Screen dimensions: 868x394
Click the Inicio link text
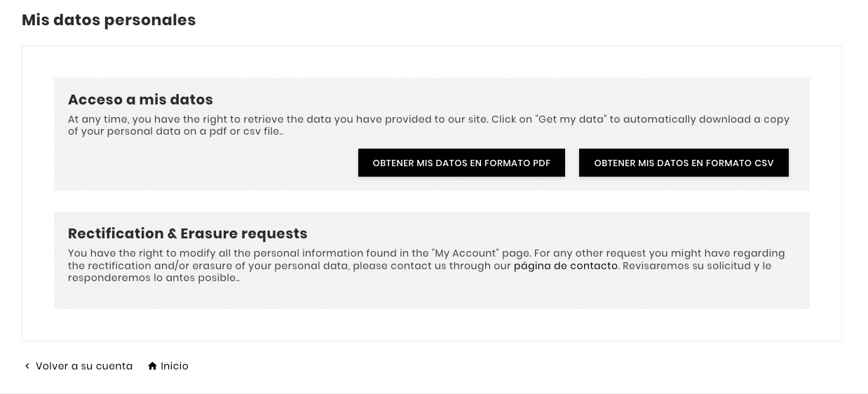pyautogui.click(x=175, y=366)
